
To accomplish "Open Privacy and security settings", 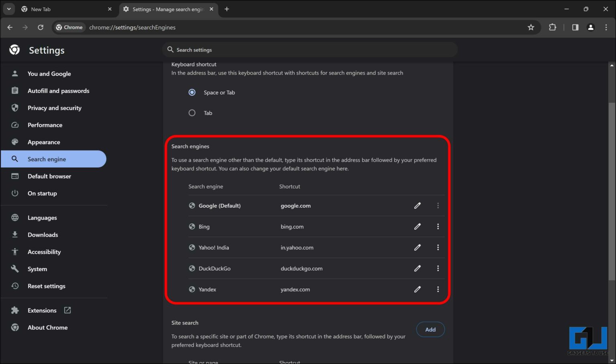I will tap(54, 108).
